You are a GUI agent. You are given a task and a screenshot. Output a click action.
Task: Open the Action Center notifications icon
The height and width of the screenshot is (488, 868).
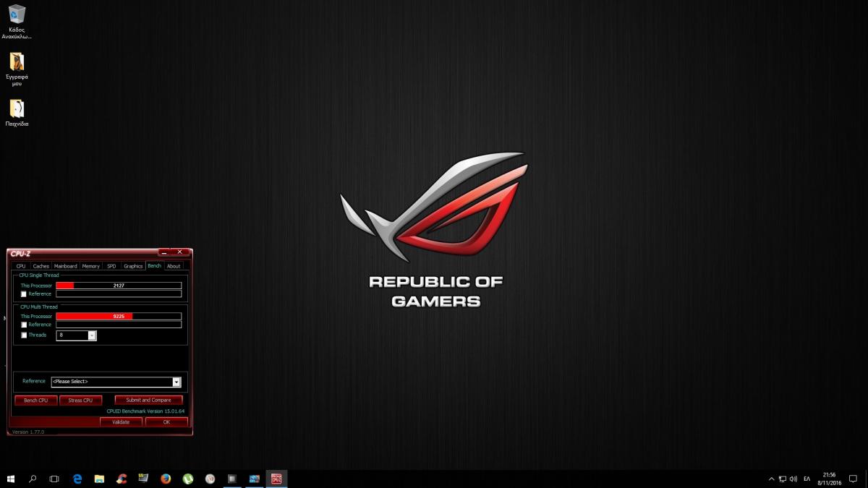[x=853, y=479]
